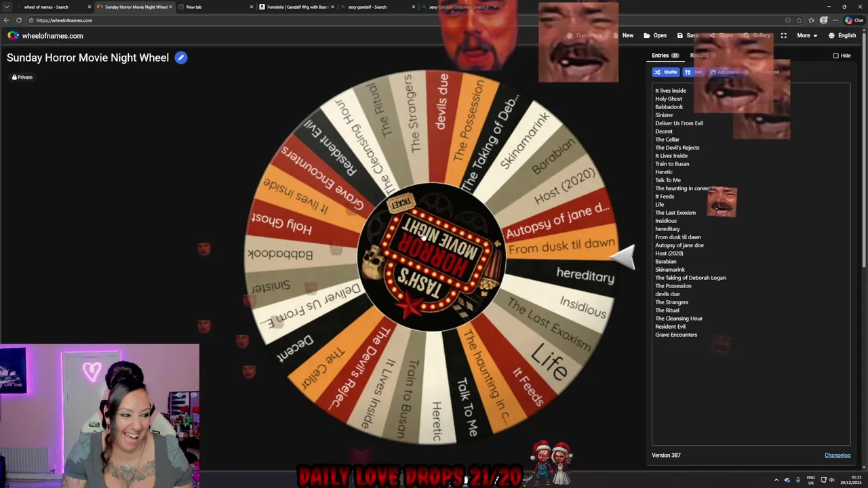Click 'Heretic' in entries list
The image size is (868, 488).
pos(664,172)
